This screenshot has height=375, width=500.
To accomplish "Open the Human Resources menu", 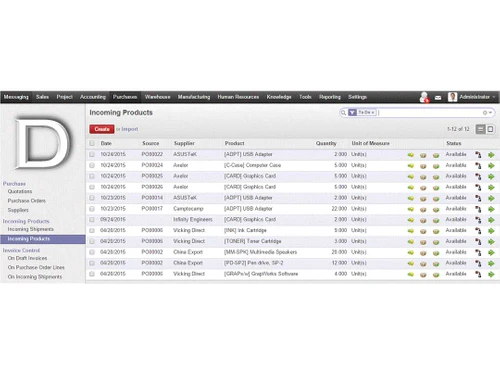I will coord(238,97).
